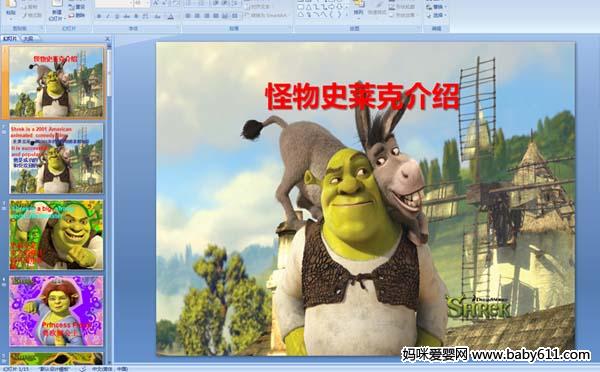Switch to the Outline pane tab
This screenshot has height=372, width=600.
click(28, 38)
